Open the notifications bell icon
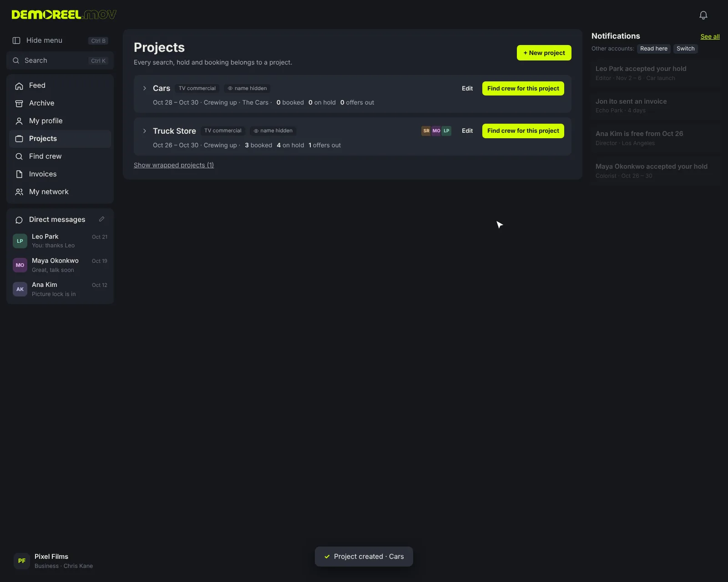This screenshot has width=728, height=582. click(x=703, y=15)
